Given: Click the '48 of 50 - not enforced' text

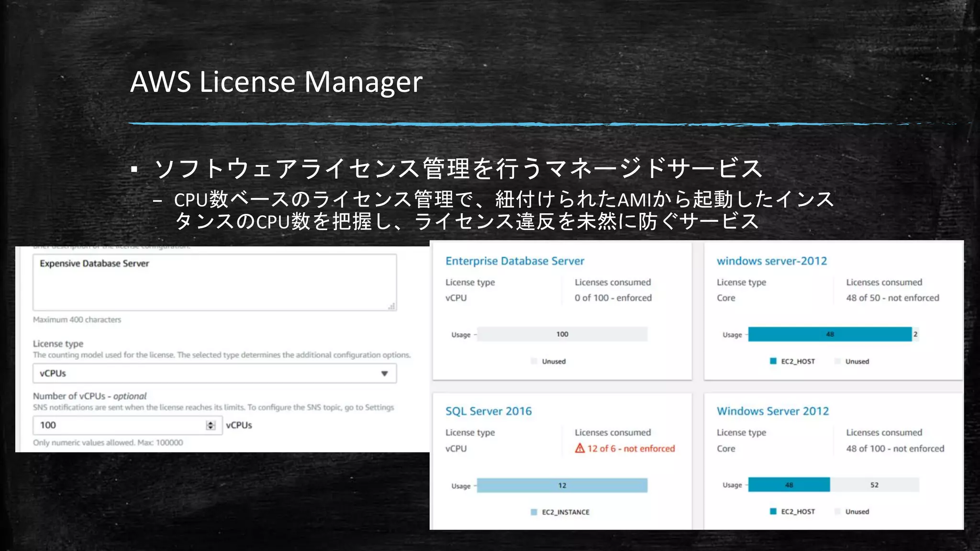Looking at the screenshot, I should tap(892, 298).
